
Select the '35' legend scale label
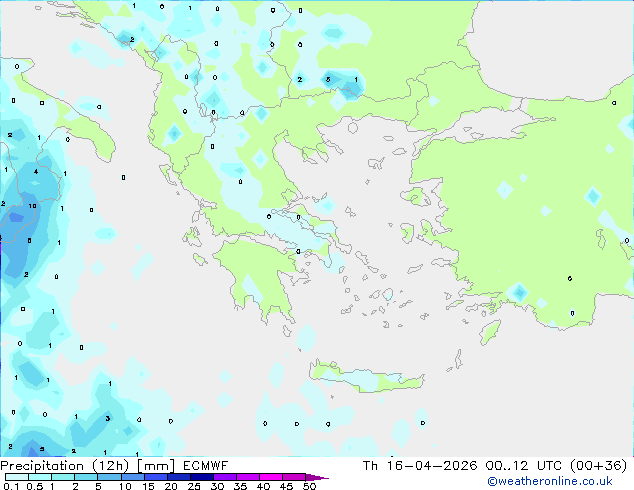pyautogui.click(x=240, y=486)
